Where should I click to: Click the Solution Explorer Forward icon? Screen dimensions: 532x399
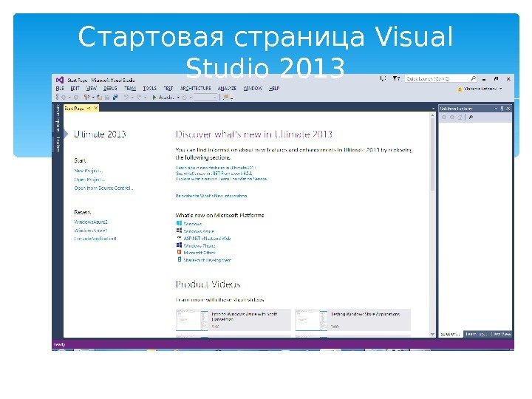point(452,117)
